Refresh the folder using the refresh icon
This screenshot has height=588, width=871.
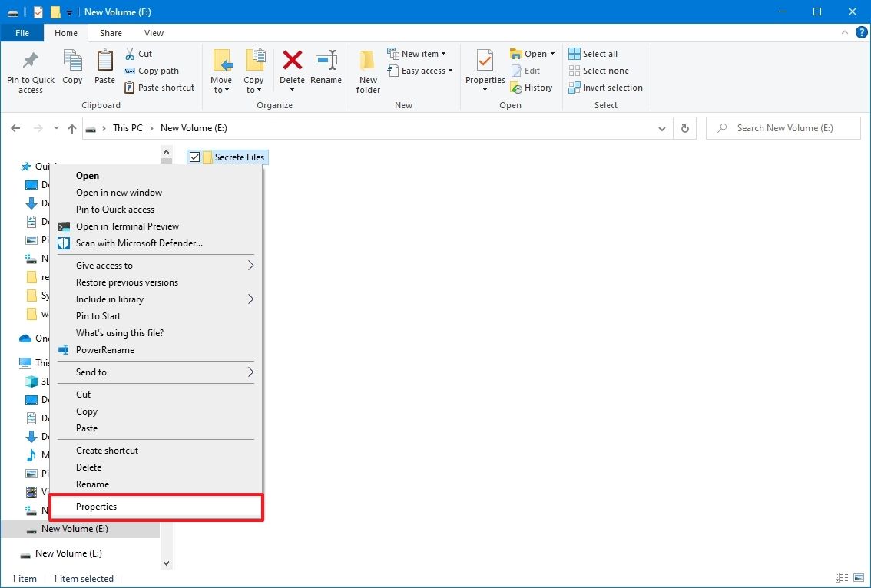coord(684,128)
